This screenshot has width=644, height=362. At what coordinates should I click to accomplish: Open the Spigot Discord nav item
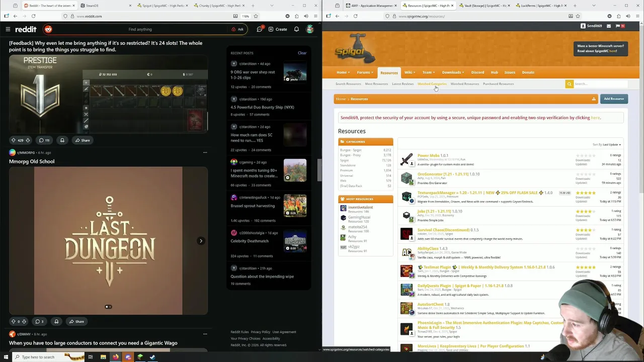click(477, 72)
